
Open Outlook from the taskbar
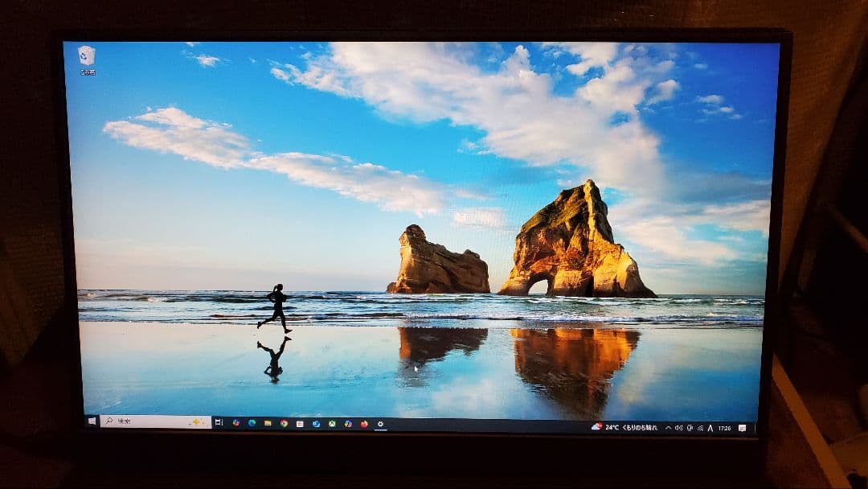317,424
